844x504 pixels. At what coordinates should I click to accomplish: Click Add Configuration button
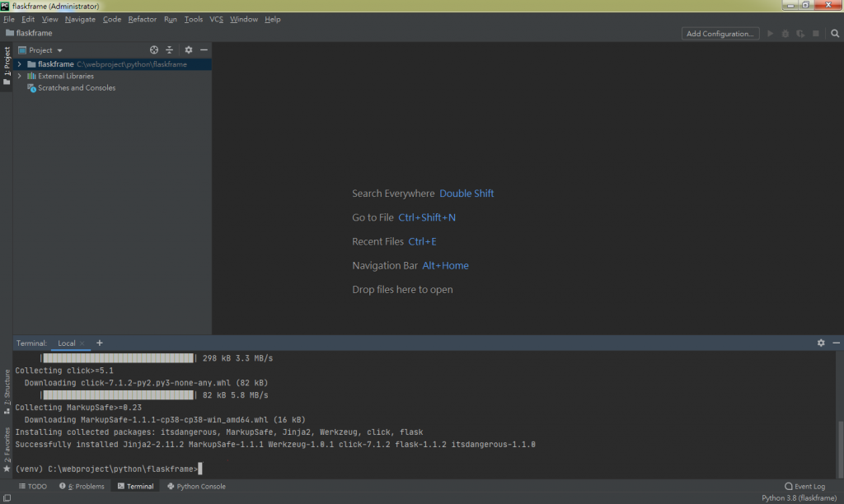click(x=720, y=33)
